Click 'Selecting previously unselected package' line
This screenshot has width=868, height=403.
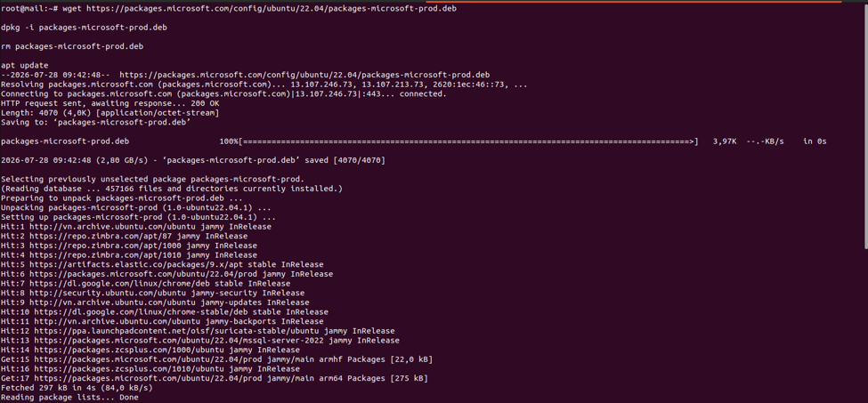tap(153, 179)
